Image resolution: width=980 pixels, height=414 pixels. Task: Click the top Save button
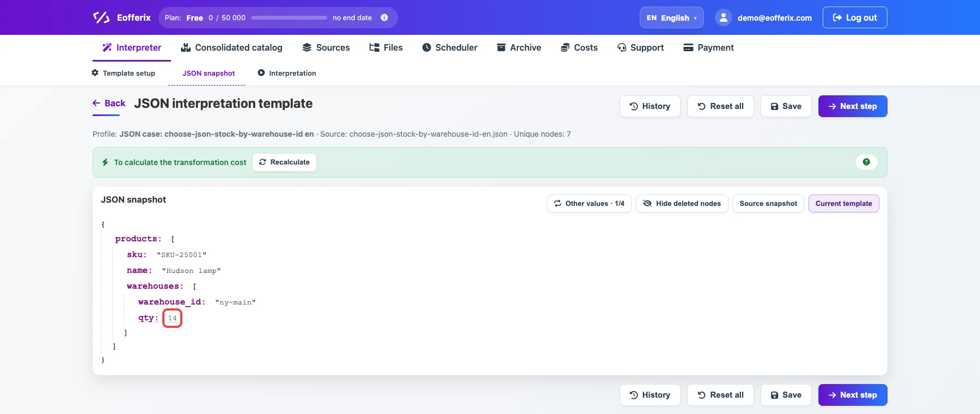[x=786, y=106]
